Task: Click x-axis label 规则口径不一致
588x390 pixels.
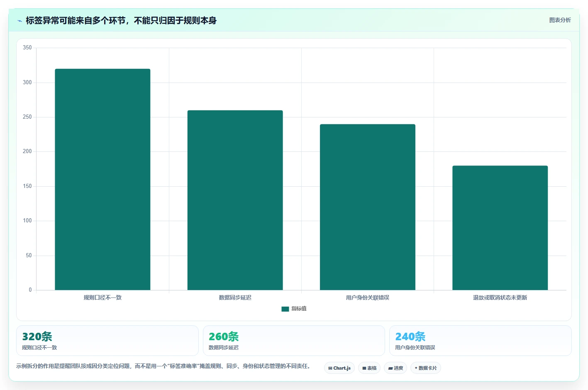Action: point(102,297)
